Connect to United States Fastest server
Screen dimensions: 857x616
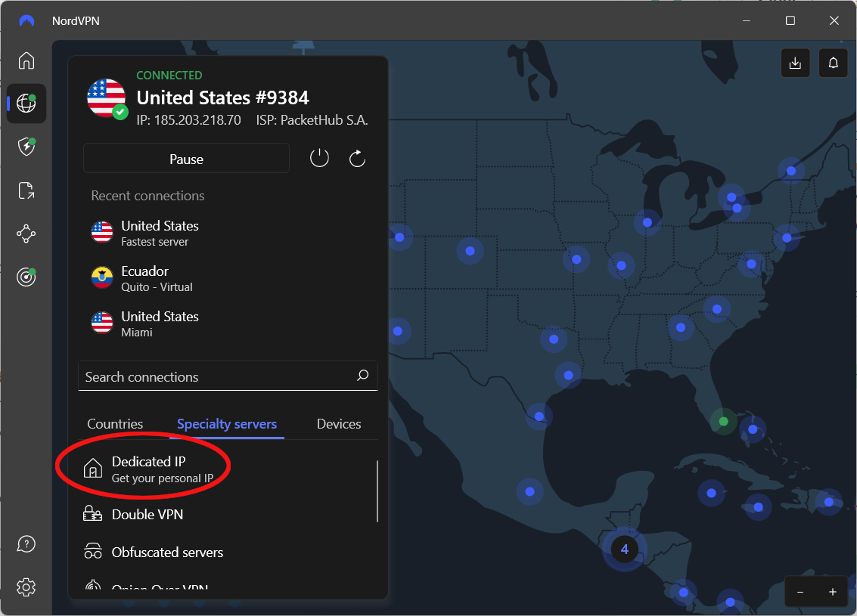(228, 234)
